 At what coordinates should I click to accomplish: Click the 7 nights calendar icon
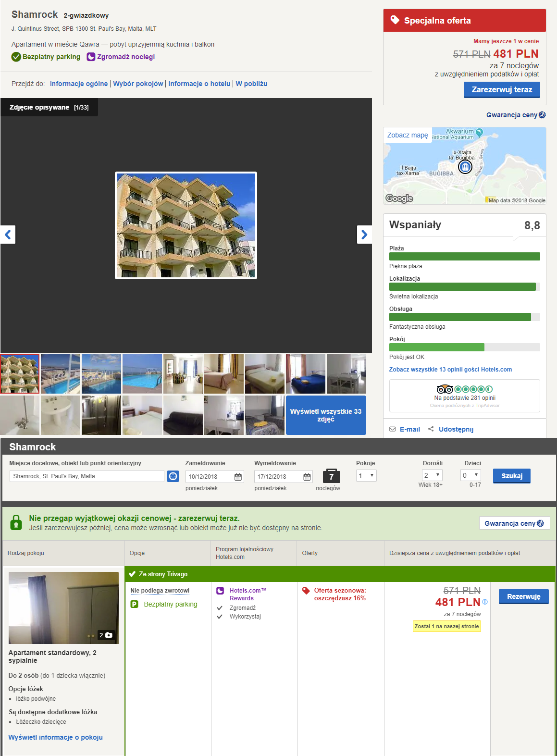click(x=332, y=476)
